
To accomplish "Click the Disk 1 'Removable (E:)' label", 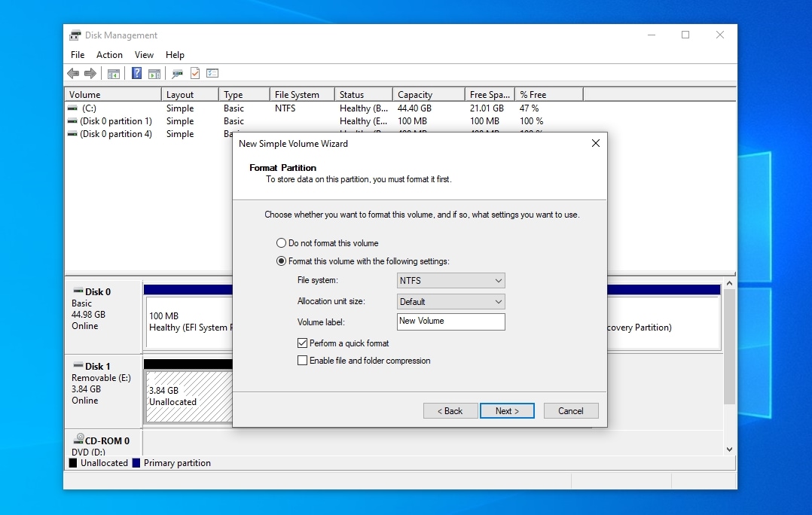I will [101, 378].
